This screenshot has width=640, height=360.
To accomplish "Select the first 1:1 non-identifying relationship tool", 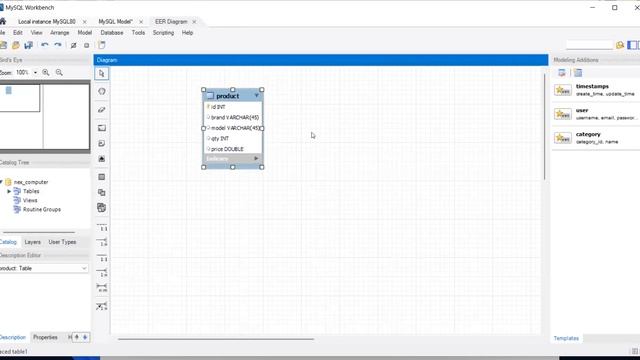I will (102, 227).
